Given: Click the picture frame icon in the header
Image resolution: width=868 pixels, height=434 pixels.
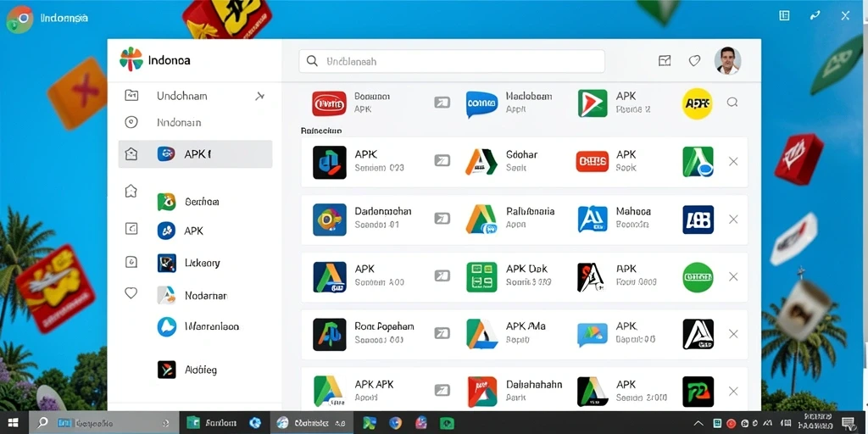Looking at the screenshot, I should pos(665,61).
